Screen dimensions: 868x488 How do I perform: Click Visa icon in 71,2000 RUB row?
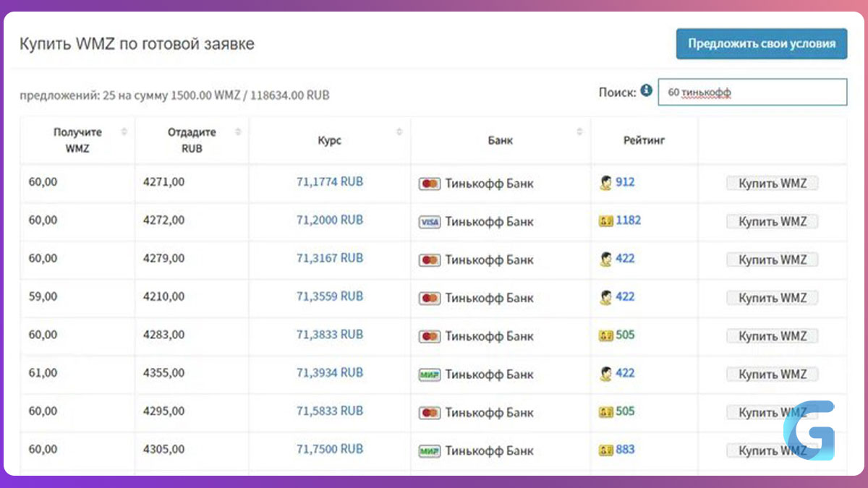(x=430, y=222)
